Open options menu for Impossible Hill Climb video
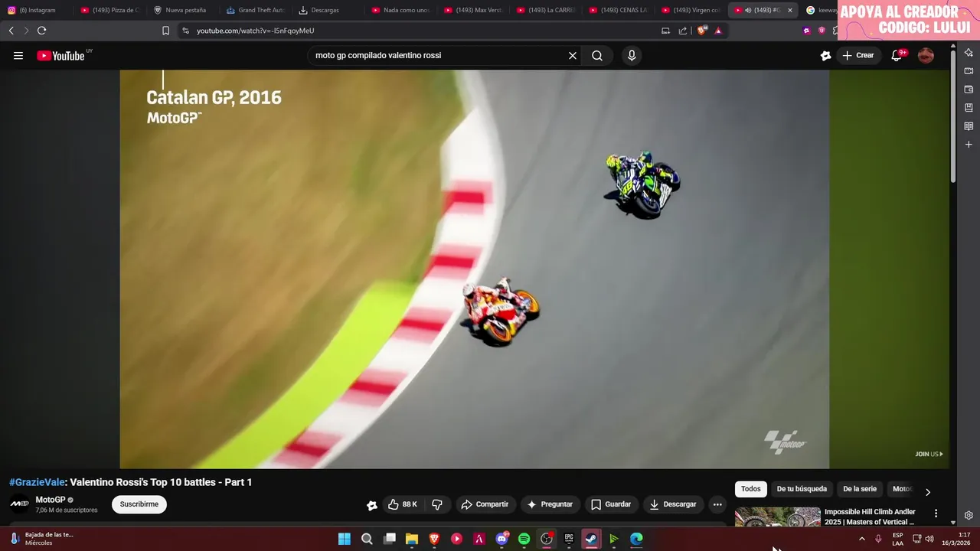The height and width of the screenshot is (551, 980). [936, 514]
